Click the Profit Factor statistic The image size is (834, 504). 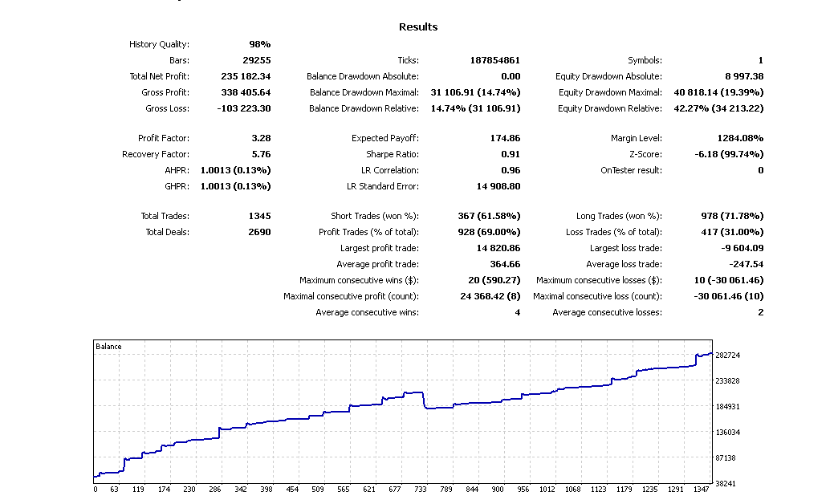click(x=260, y=138)
